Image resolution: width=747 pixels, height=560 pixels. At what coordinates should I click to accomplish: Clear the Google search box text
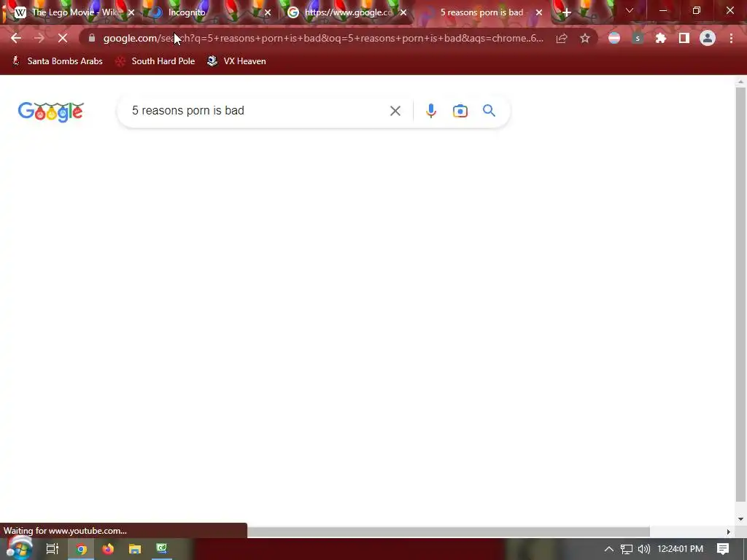click(x=395, y=111)
